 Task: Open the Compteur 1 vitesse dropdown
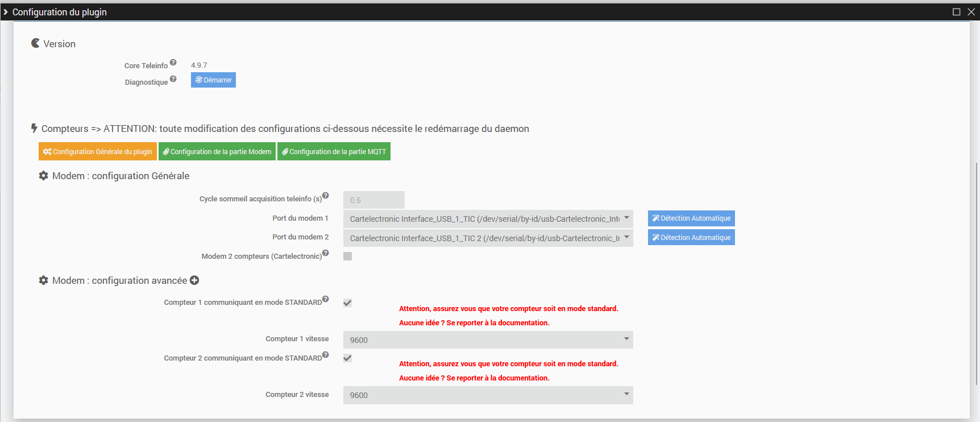point(488,340)
